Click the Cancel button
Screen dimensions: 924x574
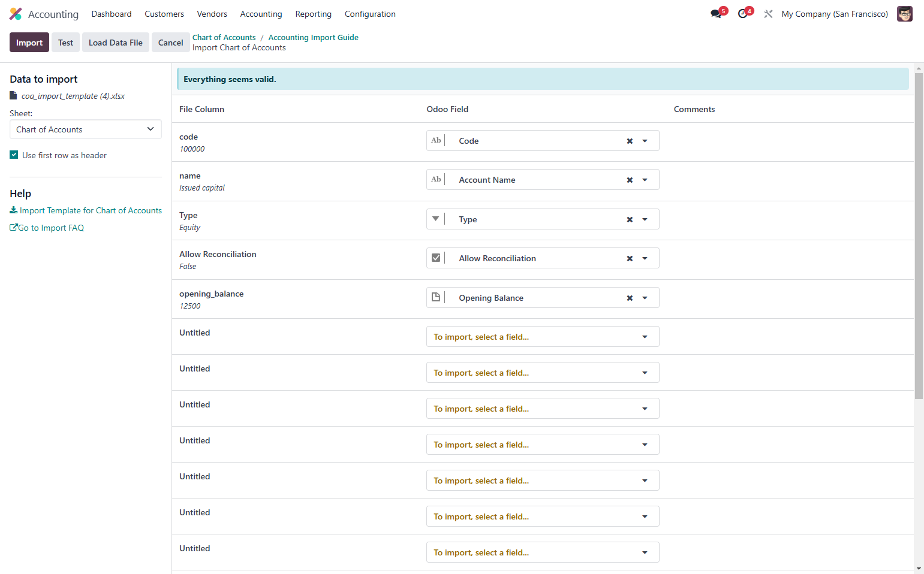pyautogui.click(x=171, y=43)
